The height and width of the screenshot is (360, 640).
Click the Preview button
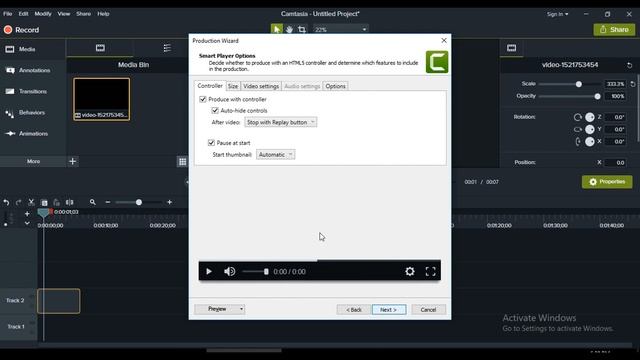(217, 309)
